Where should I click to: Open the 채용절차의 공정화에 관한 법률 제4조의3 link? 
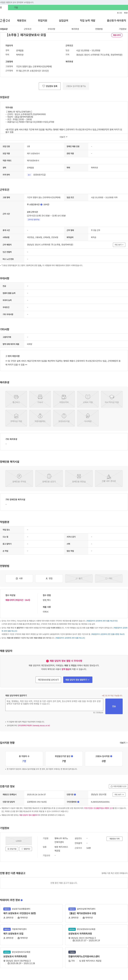point(102,621)
